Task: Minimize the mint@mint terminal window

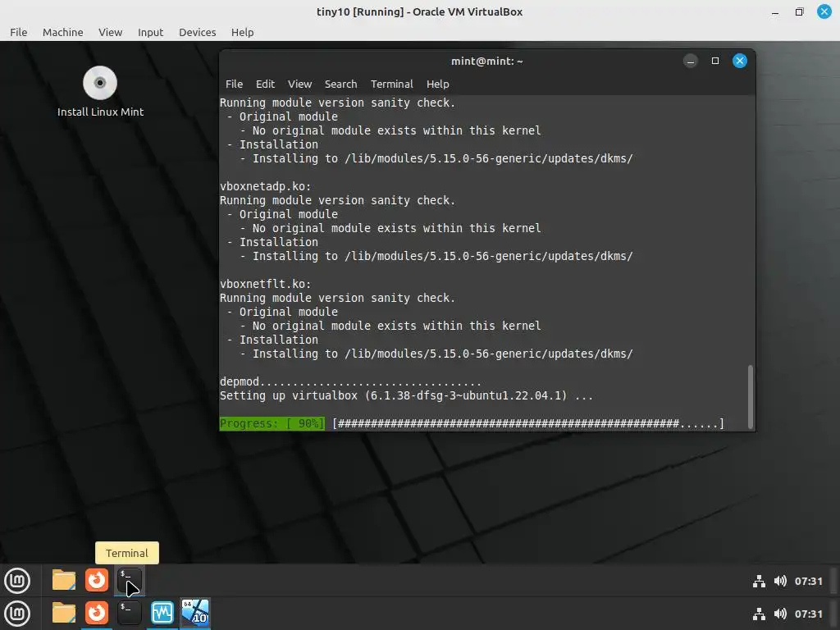Action: (x=691, y=61)
